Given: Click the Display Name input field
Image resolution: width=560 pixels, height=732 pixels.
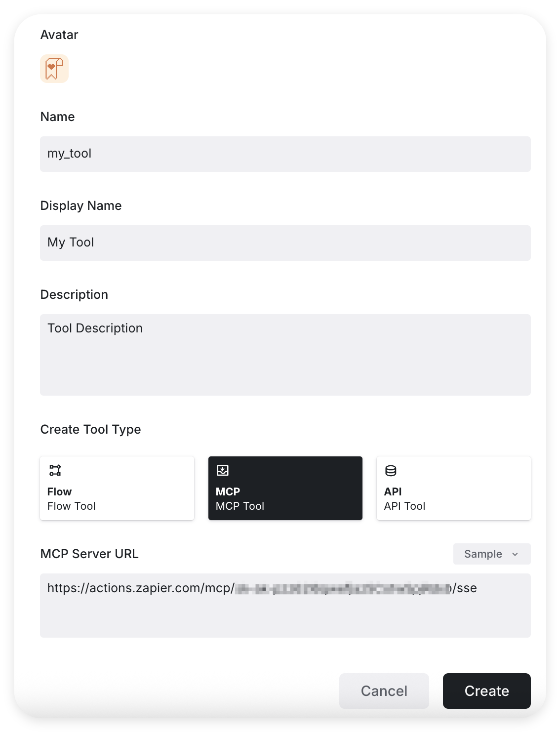Looking at the screenshot, I should [x=285, y=243].
